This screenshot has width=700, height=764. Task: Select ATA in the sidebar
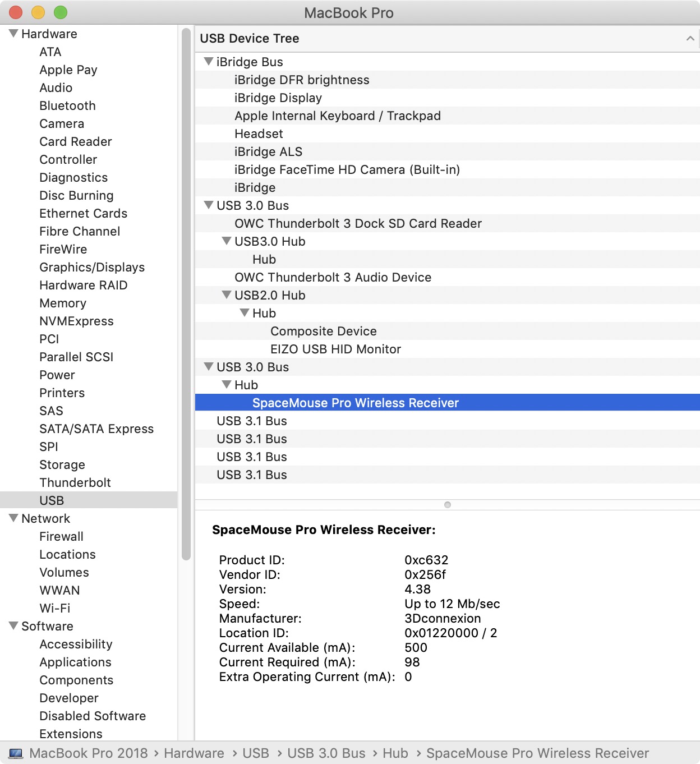pos(50,52)
